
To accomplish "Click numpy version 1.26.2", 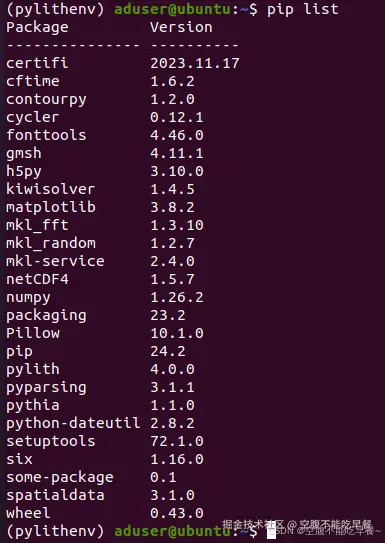I will [177, 297].
